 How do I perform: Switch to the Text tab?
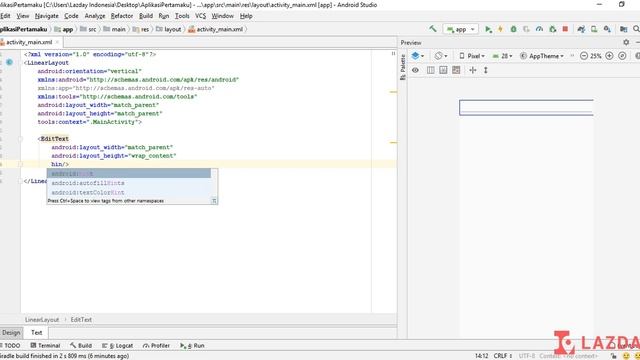pos(36,333)
